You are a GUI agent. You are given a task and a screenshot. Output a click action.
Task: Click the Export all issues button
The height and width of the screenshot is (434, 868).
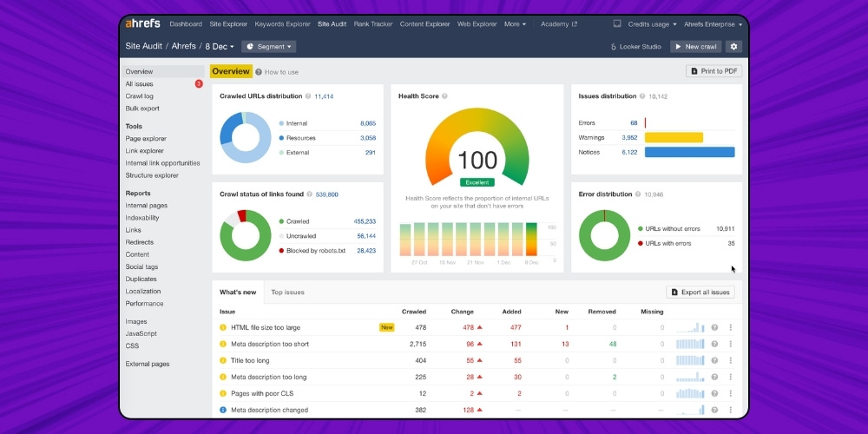[x=700, y=293]
